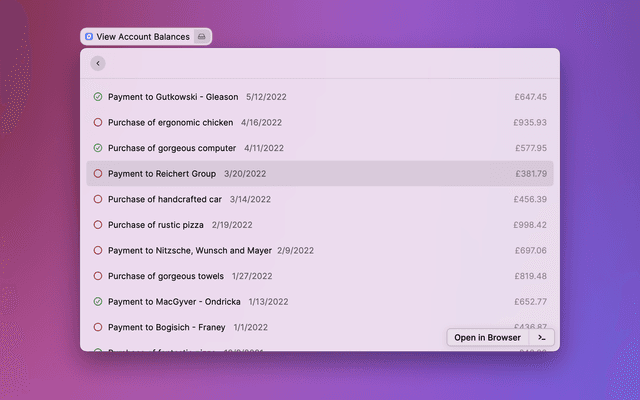
Task: Click red circle icon for Reichert Group payment
Action: [98, 174]
